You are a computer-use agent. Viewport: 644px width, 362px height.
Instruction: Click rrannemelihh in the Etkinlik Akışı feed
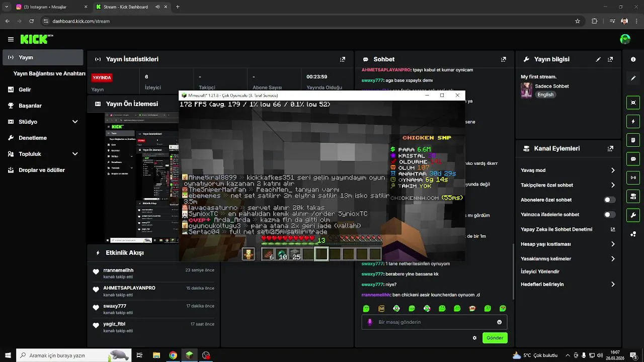click(118, 270)
